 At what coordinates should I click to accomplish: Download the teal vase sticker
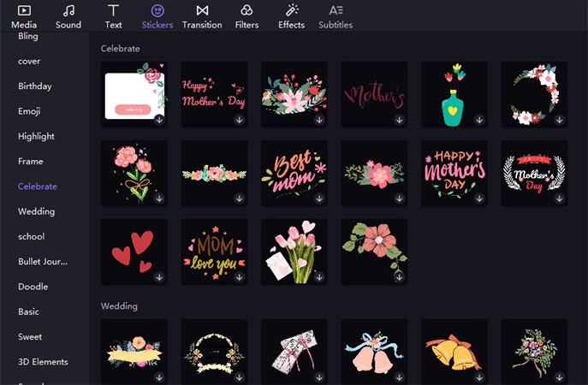pyautogui.click(x=479, y=120)
